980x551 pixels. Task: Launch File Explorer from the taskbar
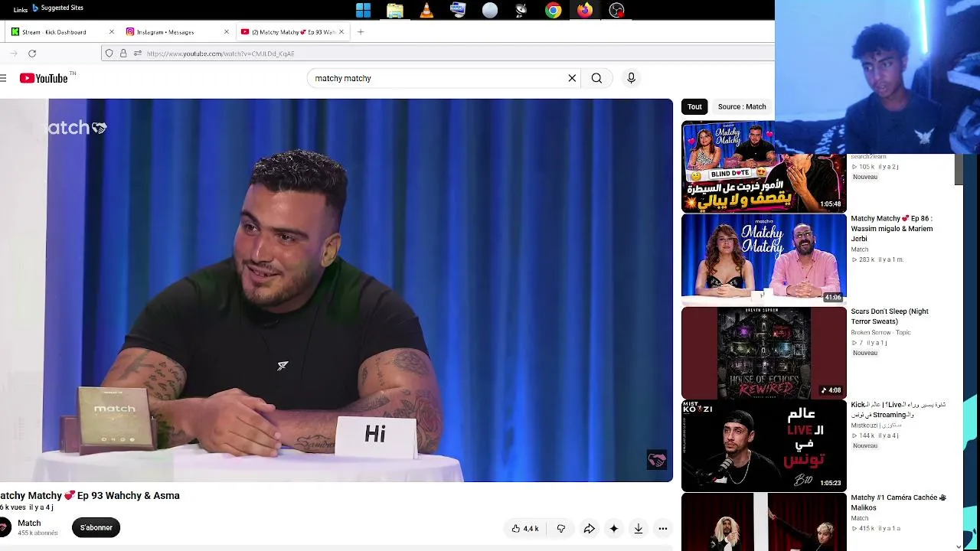click(395, 10)
